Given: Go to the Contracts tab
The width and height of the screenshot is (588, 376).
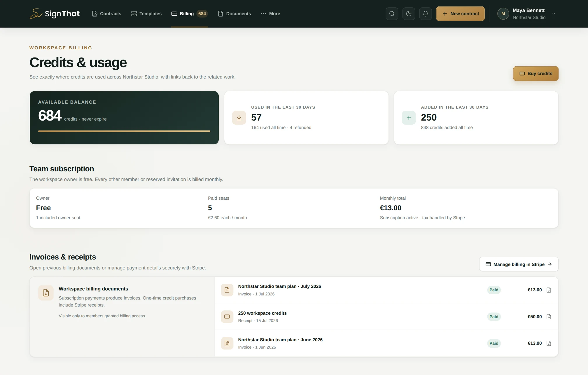Looking at the screenshot, I should (x=106, y=14).
